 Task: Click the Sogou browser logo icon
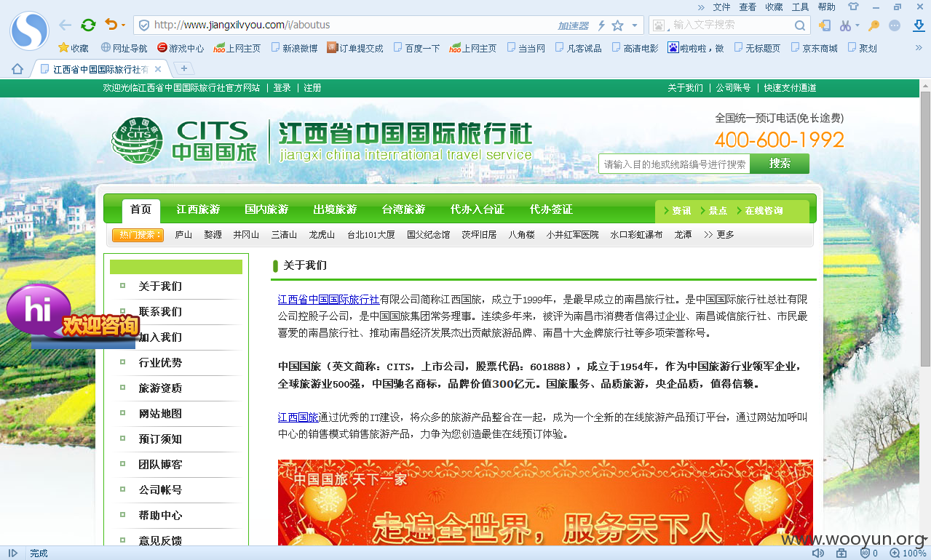pos(29,31)
